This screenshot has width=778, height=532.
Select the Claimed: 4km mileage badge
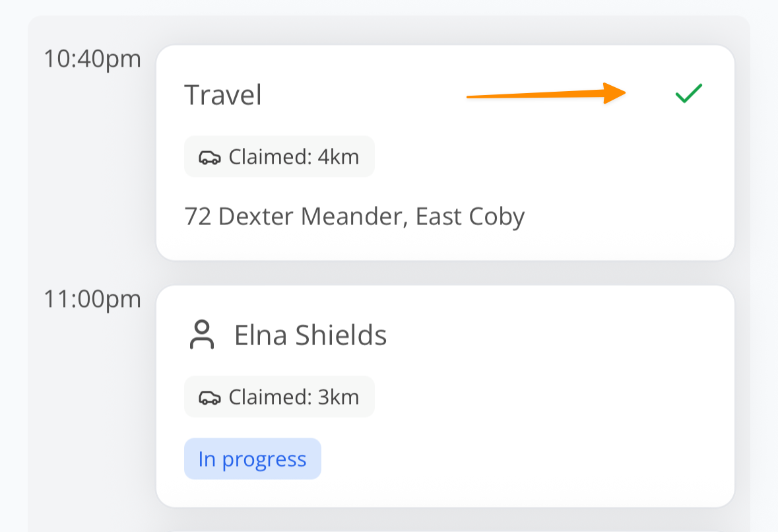279,157
